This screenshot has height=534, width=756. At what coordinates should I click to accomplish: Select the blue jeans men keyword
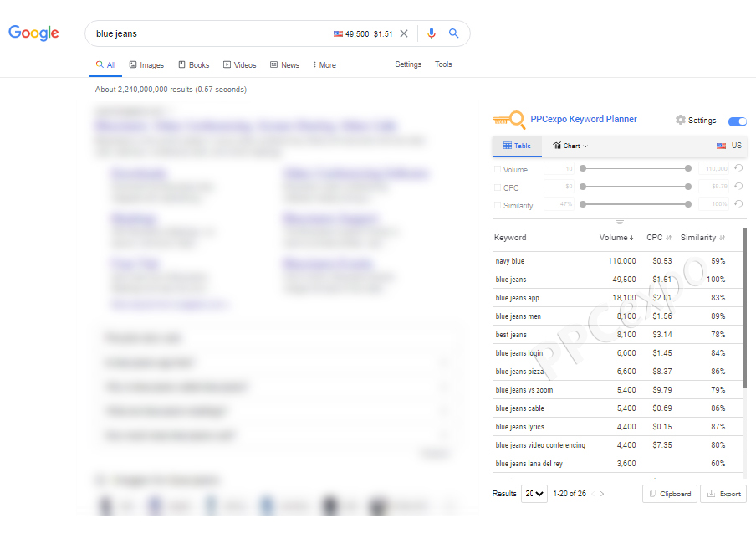tap(518, 316)
